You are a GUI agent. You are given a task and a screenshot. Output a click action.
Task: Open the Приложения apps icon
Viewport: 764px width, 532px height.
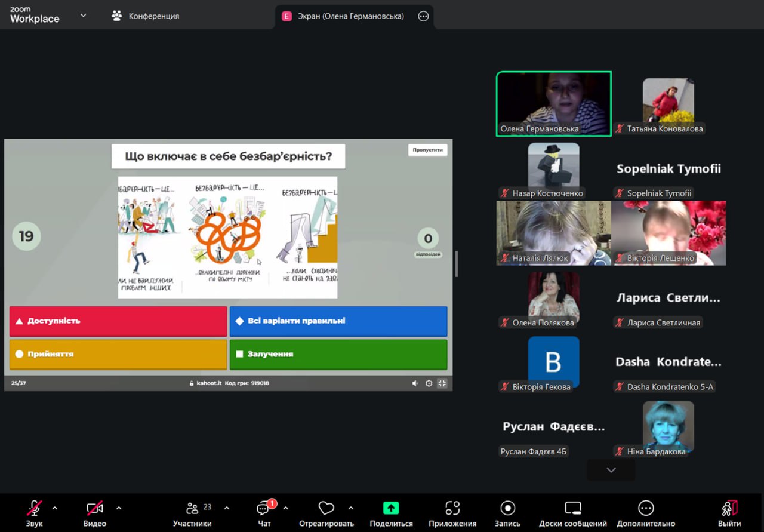pyautogui.click(x=452, y=508)
